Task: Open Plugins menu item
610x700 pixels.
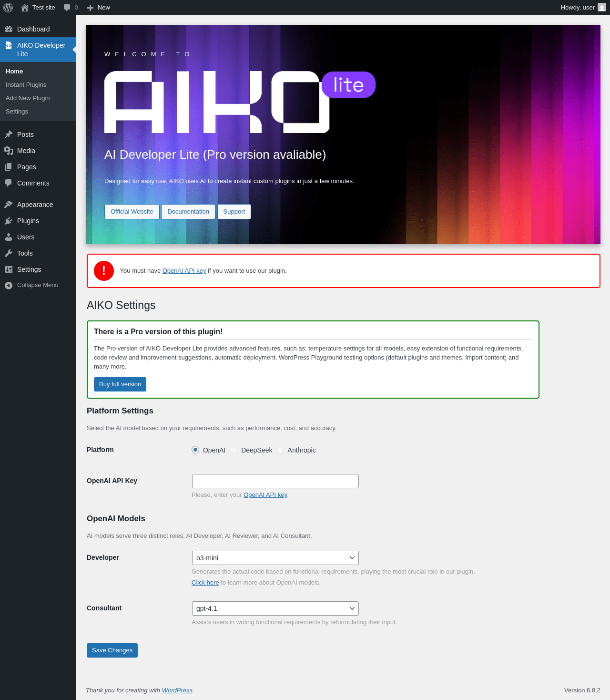Action: click(x=38, y=221)
